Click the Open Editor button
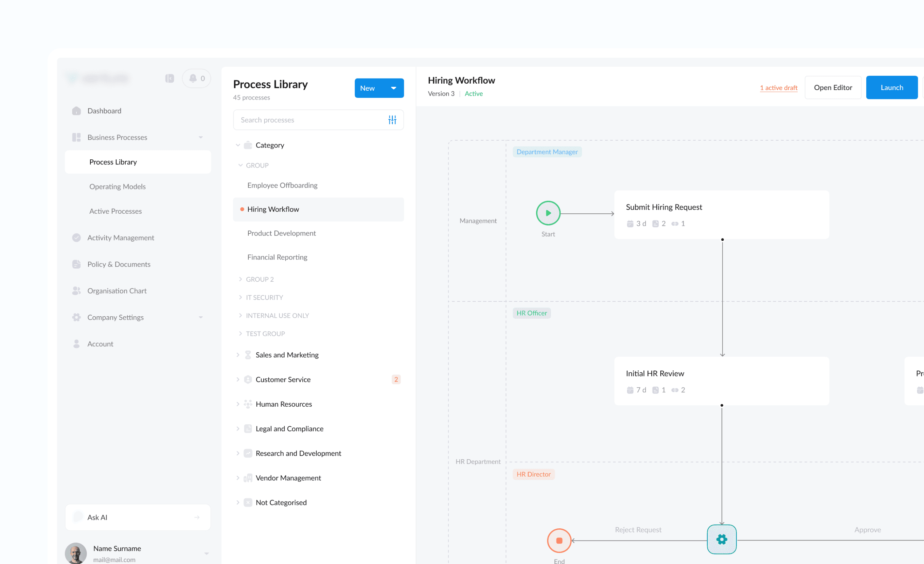The width and height of the screenshot is (924, 564). click(833, 88)
